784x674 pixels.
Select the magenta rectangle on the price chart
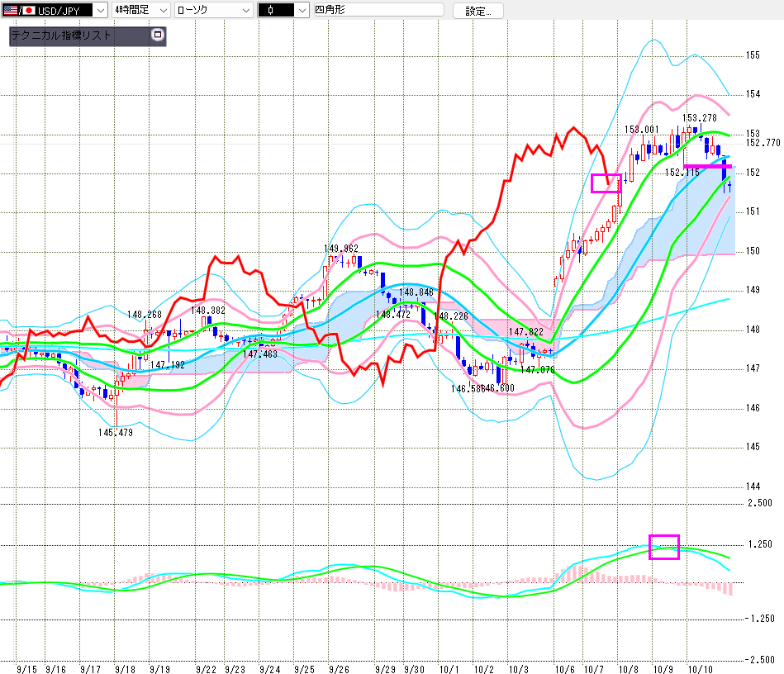(x=606, y=183)
